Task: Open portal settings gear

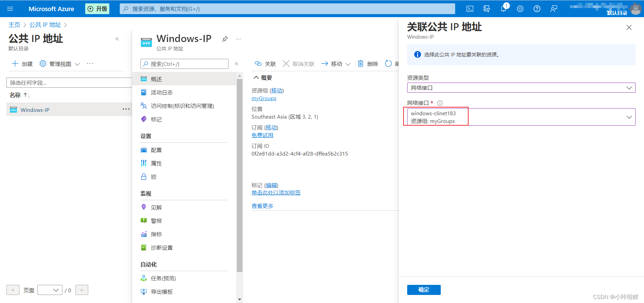Action: pos(520,9)
